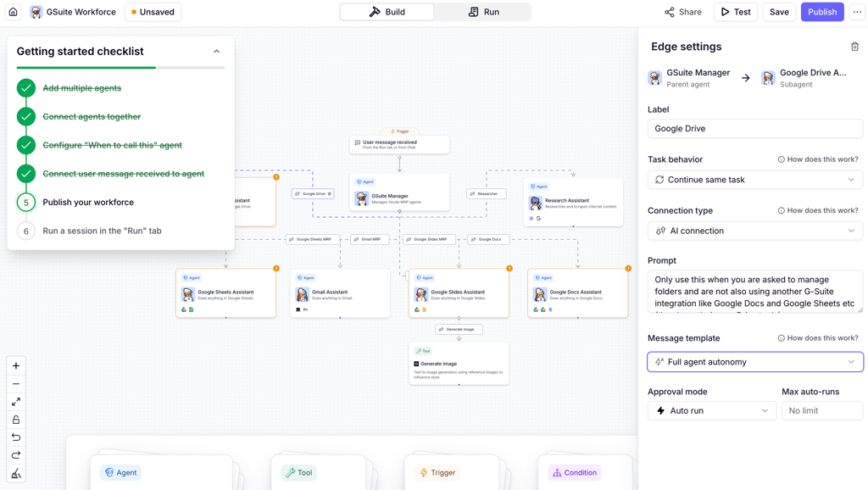Open the Approval mode Auto run dropdown
Viewport: 868px width, 490px height.
point(712,411)
